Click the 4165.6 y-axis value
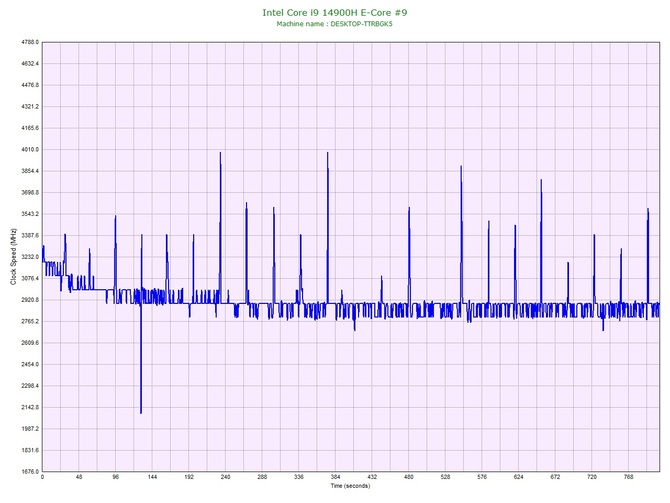 30,128
